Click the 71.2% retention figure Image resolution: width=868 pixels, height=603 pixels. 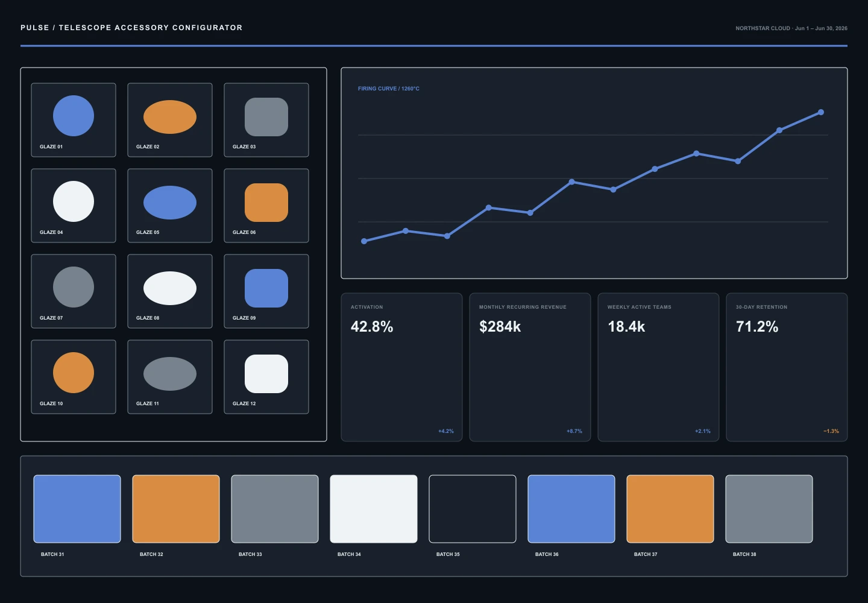[757, 327]
